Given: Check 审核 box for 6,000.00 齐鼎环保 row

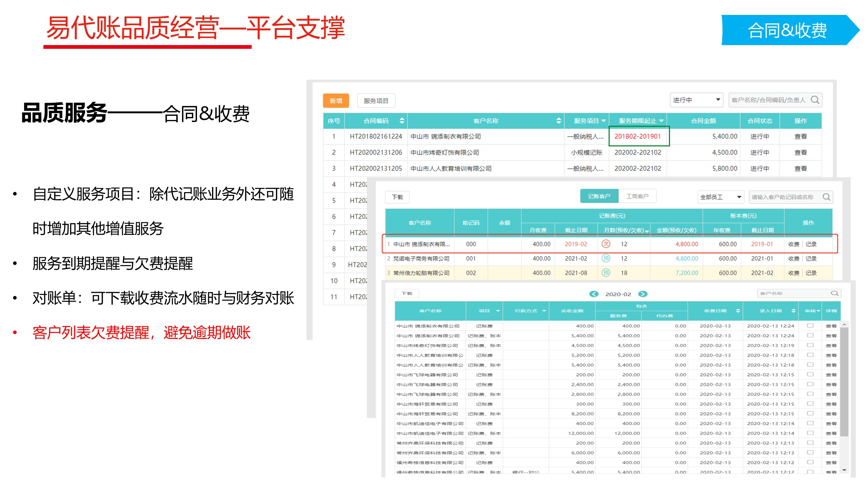Looking at the screenshot, I should point(810,452).
